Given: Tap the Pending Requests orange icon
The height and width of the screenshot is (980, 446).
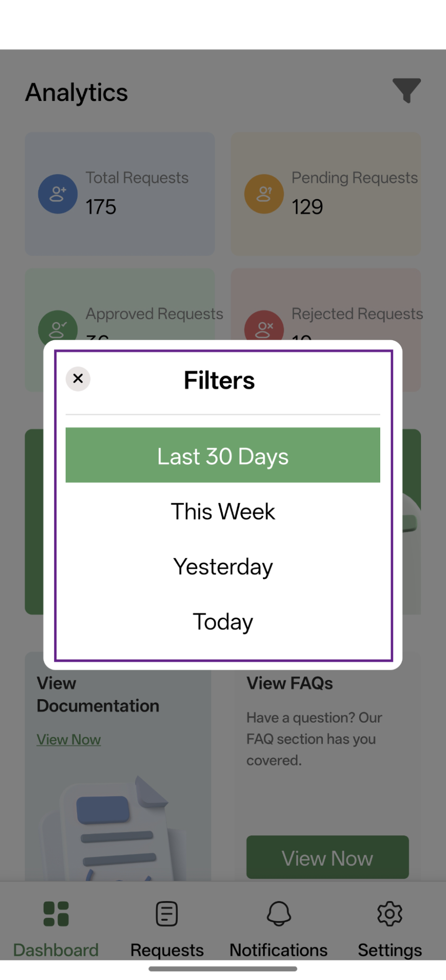Looking at the screenshot, I should point(264,194).
